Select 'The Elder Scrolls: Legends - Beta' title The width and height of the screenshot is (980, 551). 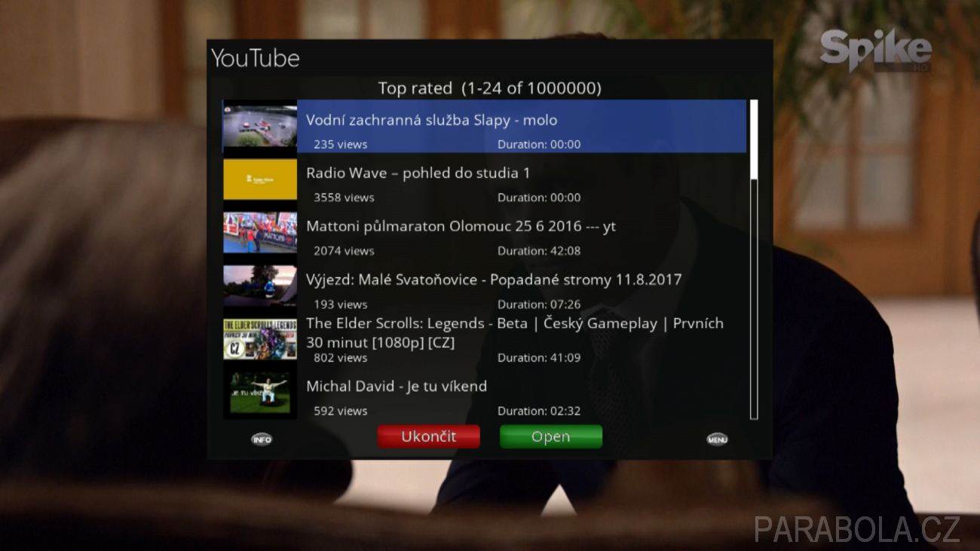tap(515, 332)
